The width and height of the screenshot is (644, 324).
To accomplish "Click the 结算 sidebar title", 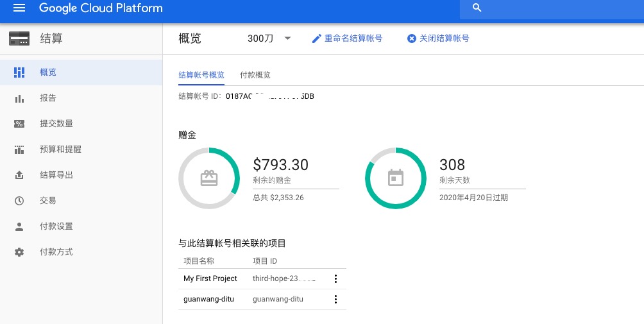I will [x=51, y=38].
